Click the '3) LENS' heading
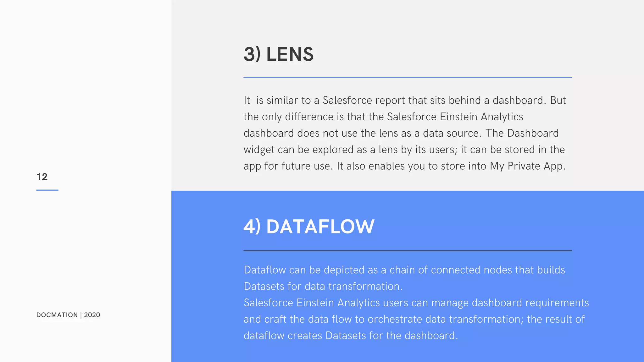Screen dimensions: 644x362 279,54
